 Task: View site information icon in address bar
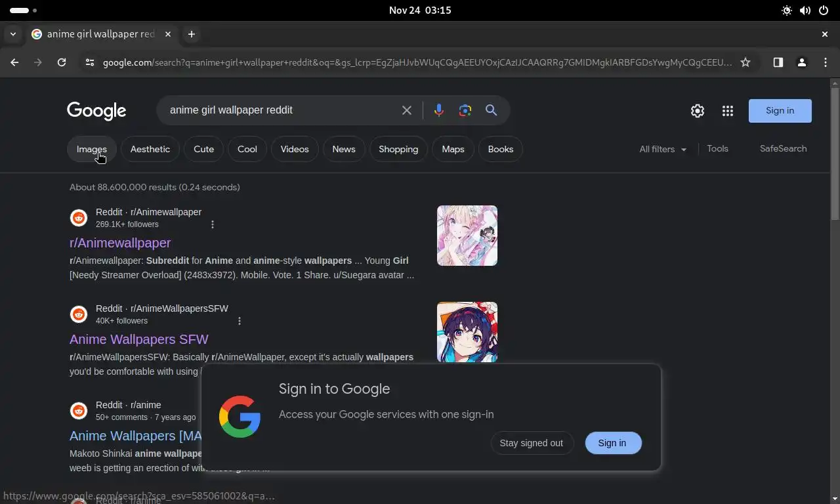tap(90, 62)
